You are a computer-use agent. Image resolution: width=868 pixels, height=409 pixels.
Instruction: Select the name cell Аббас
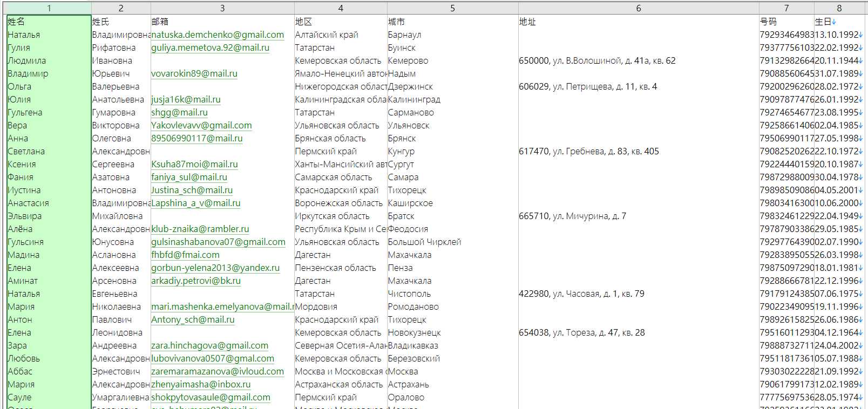click(x=49, y=371)
